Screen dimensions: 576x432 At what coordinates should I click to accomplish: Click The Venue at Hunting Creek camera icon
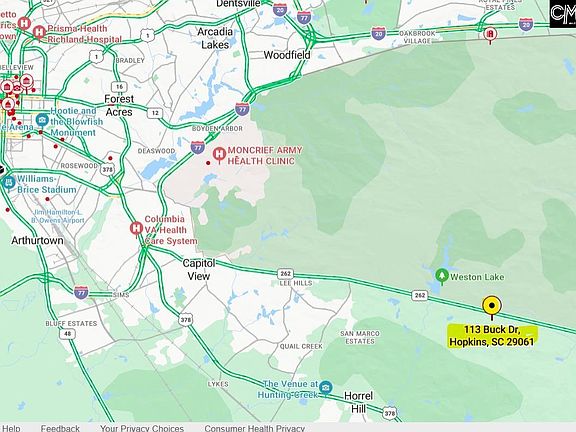325,388
